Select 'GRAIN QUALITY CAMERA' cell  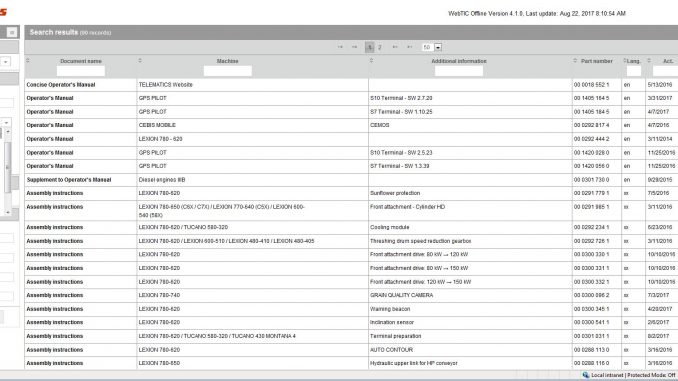coord(401,295)
